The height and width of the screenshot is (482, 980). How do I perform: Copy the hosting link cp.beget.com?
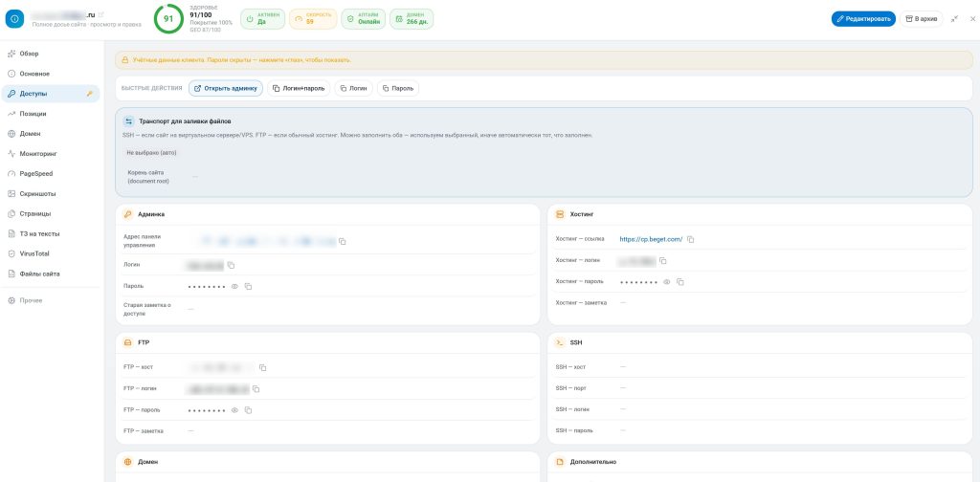pyautogui.click(x=691, y=239)
